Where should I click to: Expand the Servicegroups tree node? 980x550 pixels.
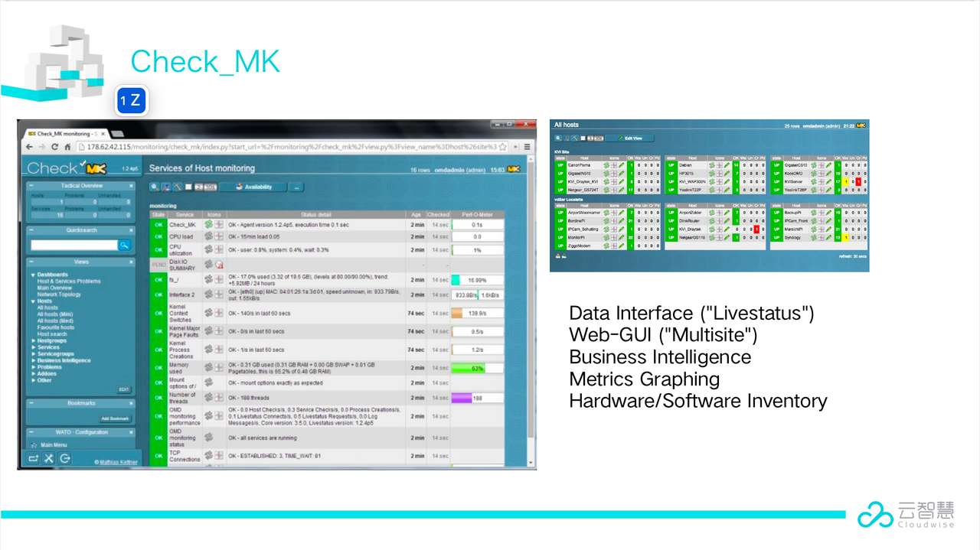33,354
